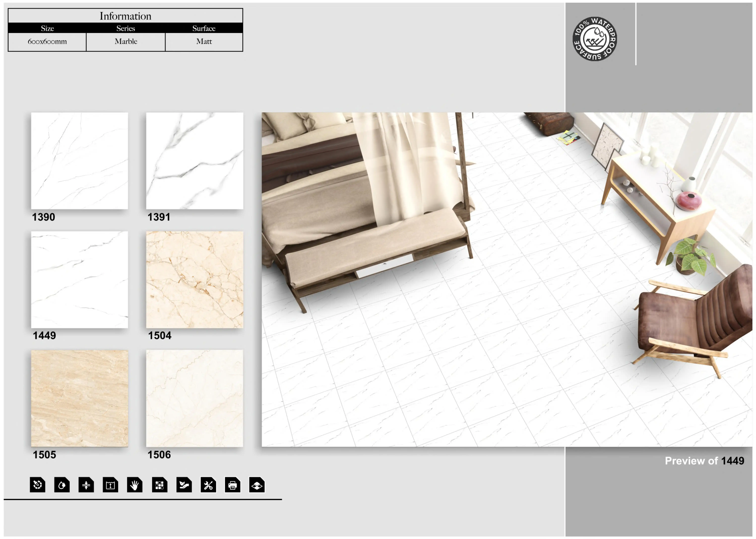Screen dimensions: 756x539
Task: Select grey-veined tile swatch 1391
Action: pyautogui.click(x=195, y=161)
